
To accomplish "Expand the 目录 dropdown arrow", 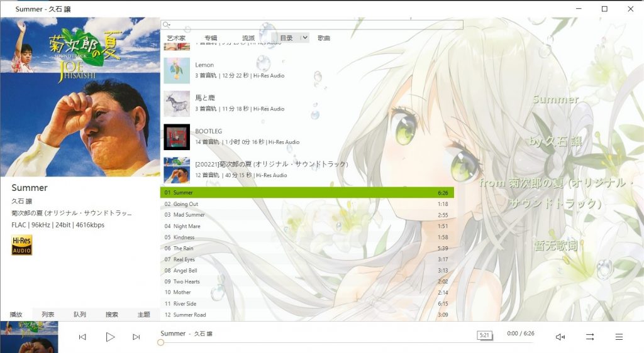I will pos(304,38).
